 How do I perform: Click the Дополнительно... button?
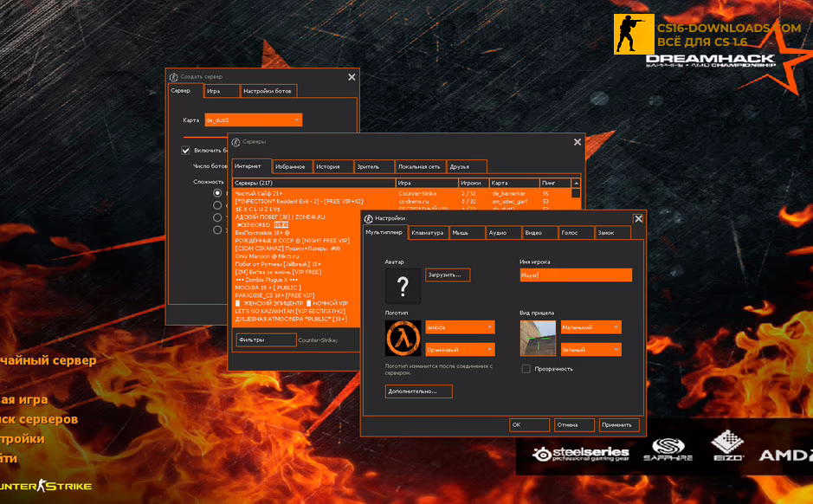tap(418, 391)
